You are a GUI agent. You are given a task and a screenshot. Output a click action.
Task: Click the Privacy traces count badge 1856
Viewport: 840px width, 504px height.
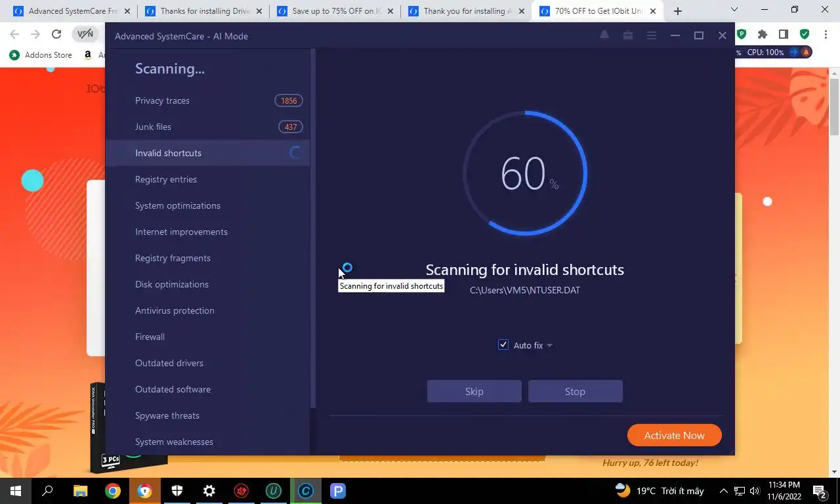click(289, 100)
